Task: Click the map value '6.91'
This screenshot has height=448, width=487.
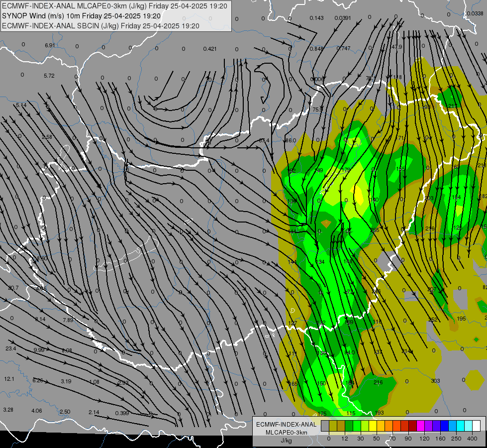Action: pyautogui.click(x=50, y=45)
